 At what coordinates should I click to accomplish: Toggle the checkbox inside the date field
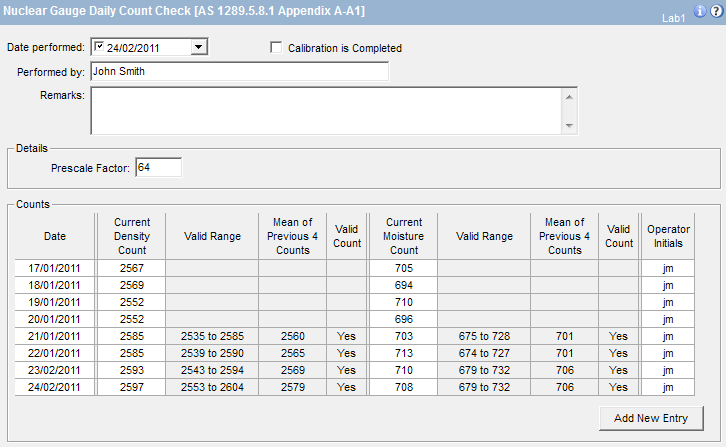100,47
